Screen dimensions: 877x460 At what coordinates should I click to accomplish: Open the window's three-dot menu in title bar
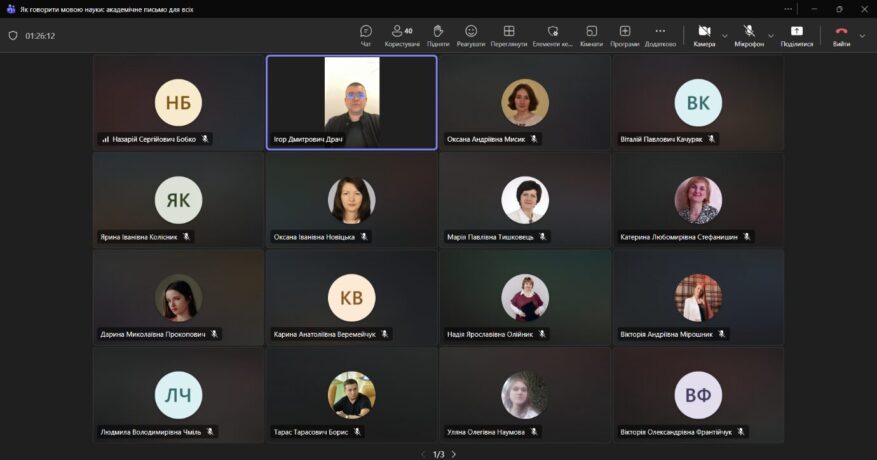click(787, 8)
